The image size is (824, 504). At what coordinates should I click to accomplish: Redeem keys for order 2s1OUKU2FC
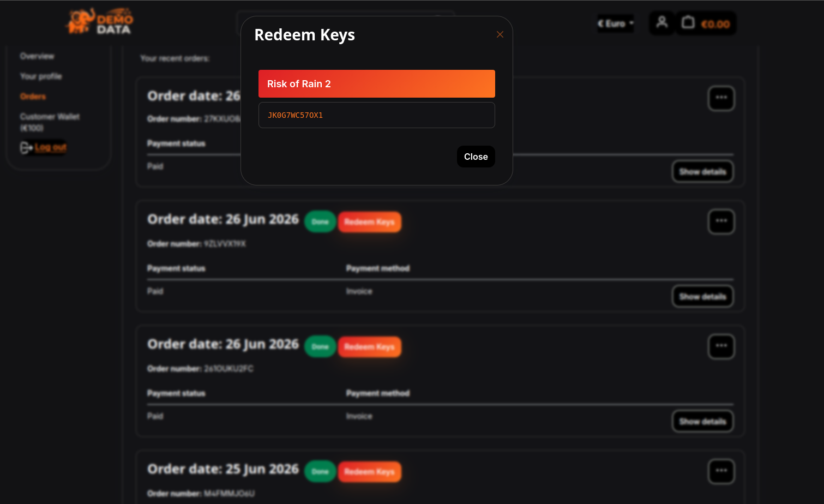370,347
